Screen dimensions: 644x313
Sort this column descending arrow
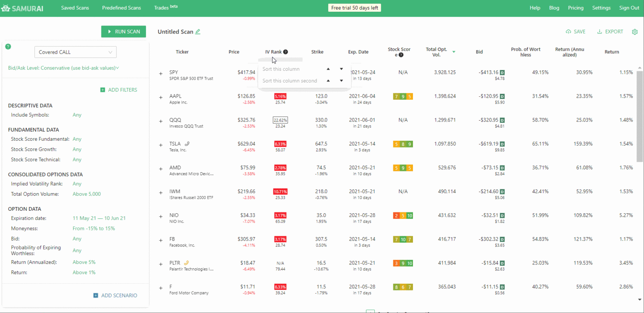point(341,69)
